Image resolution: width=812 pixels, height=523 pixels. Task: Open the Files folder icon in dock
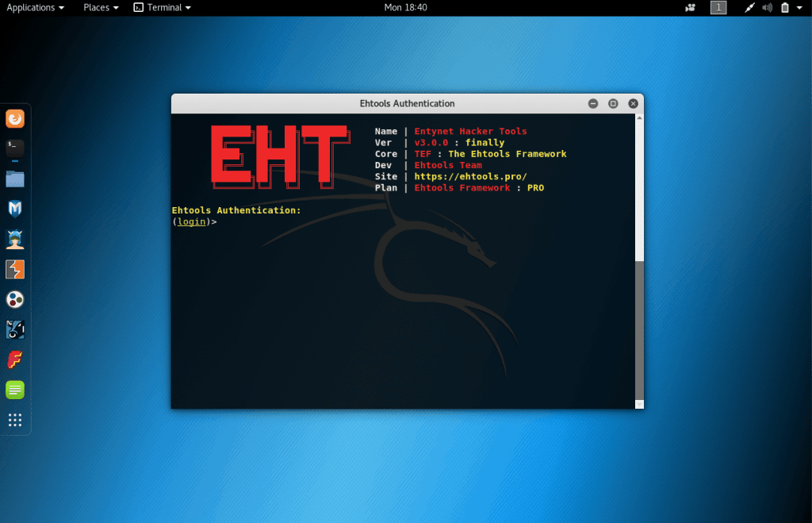pos(15,179)
